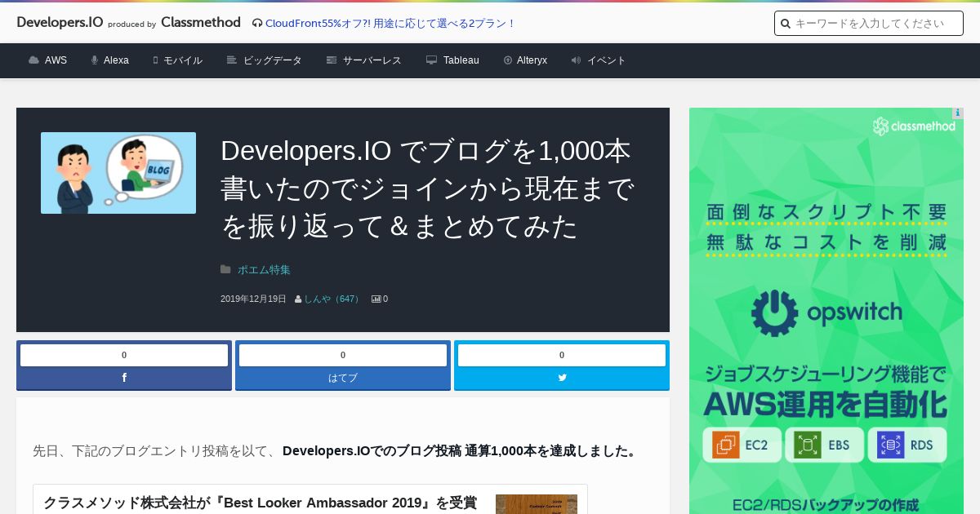This screenshot has height=514, width=980.
Task: Click the speaker icon beside イベント
Action: [x=576, y=60]
